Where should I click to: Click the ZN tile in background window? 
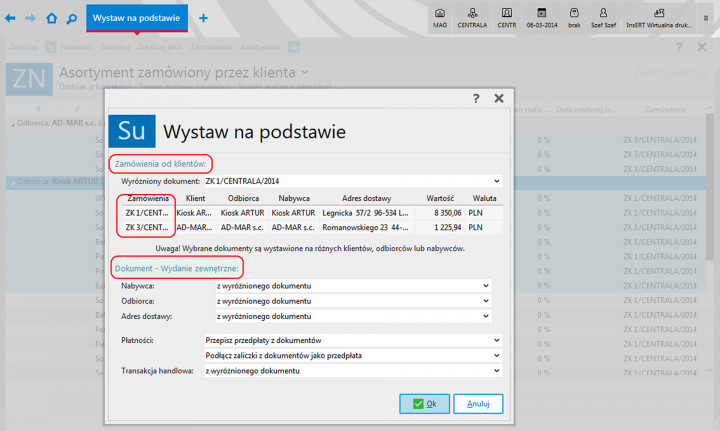[x=29, y=79]
